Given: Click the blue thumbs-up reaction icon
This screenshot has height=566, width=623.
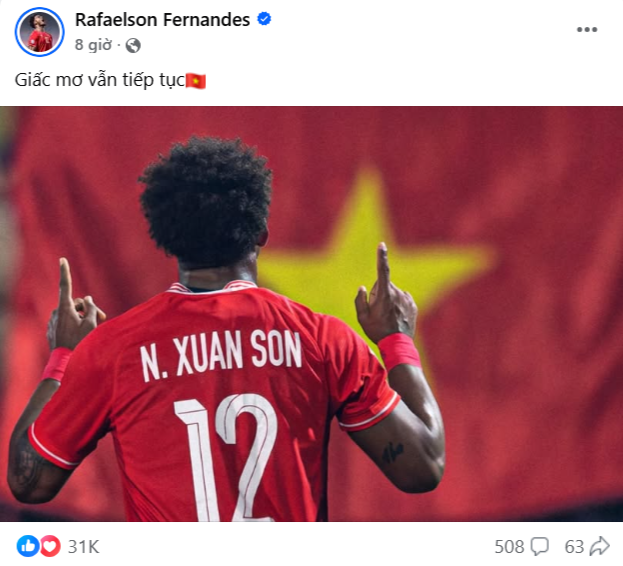Looking at the screenshot, I should [x=28, y=546].
